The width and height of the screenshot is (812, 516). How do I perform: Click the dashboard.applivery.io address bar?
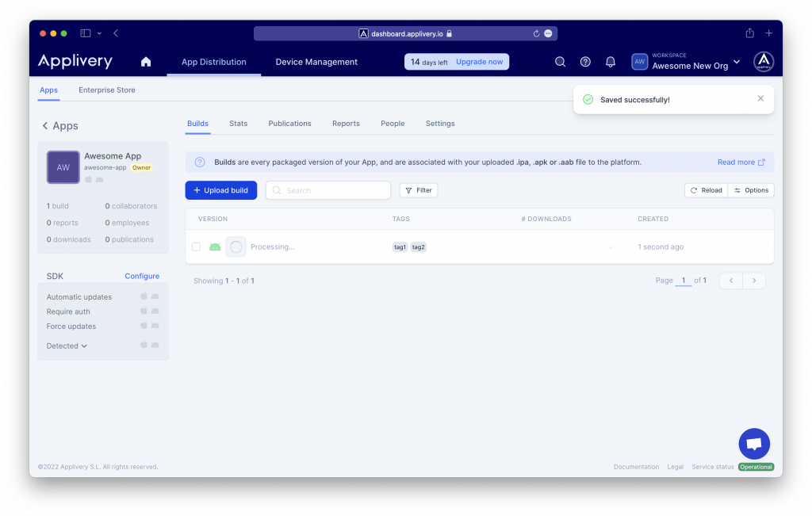coord(405,33)
